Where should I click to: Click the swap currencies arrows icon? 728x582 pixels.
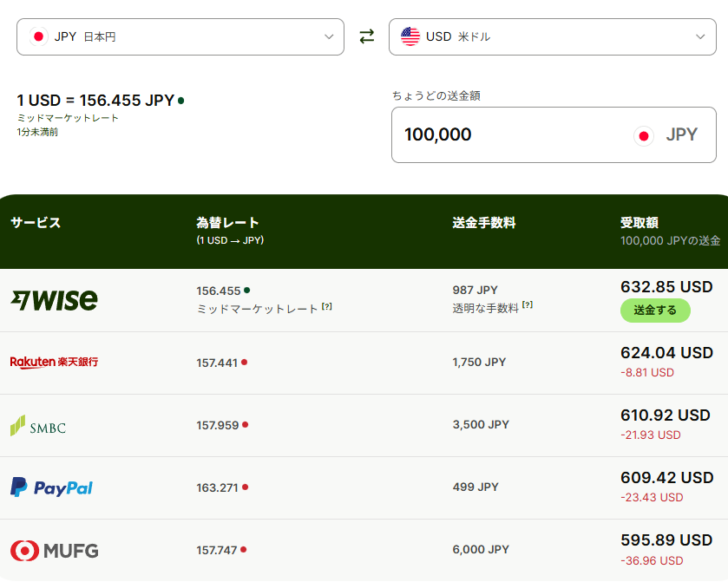tap(367, 36)
